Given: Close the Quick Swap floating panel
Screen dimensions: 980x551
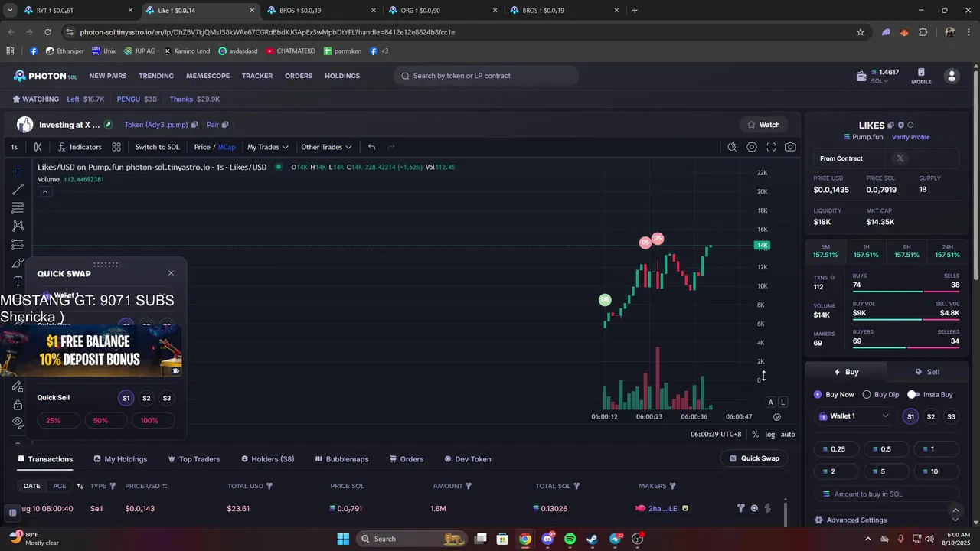Looking at the screenshot, I should pyautogui.click(x=171, y=273).
